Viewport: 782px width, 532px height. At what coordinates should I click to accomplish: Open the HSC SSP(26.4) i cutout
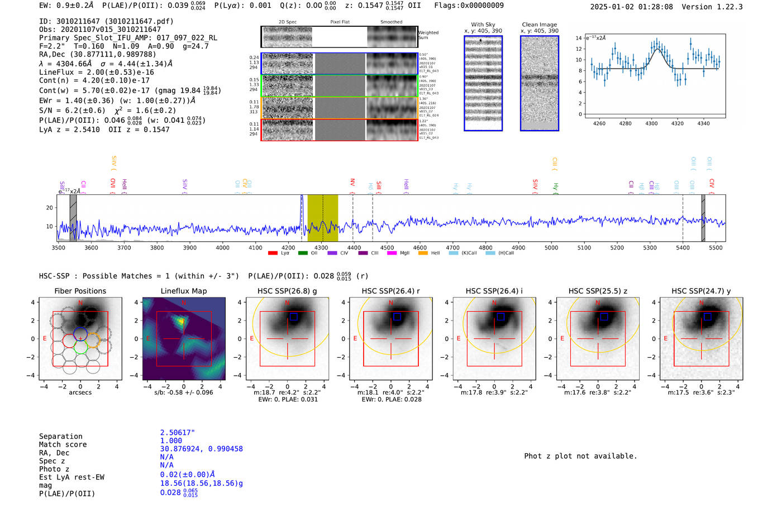click(x=494, y=338)
